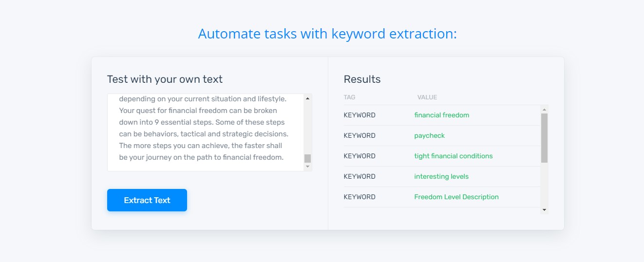Click the TAG column header

349,97
